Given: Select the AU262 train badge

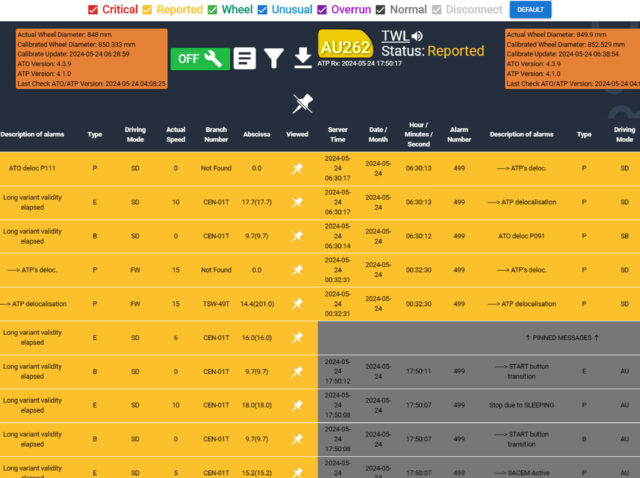Looking at the screenshot, I should click(346, 45).
